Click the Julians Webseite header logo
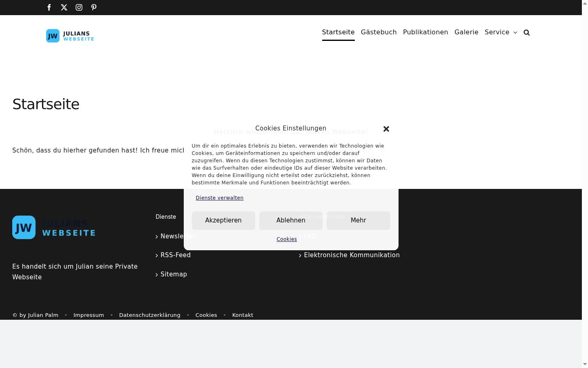This screenshot has width=588, height=368. point(70,36)
